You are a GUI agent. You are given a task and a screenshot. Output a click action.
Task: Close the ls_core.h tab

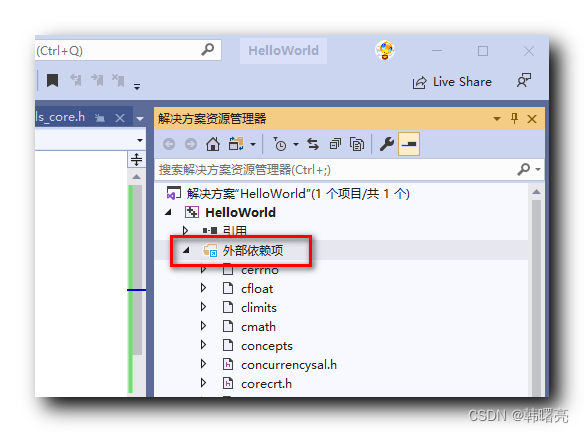click(120, 118)
